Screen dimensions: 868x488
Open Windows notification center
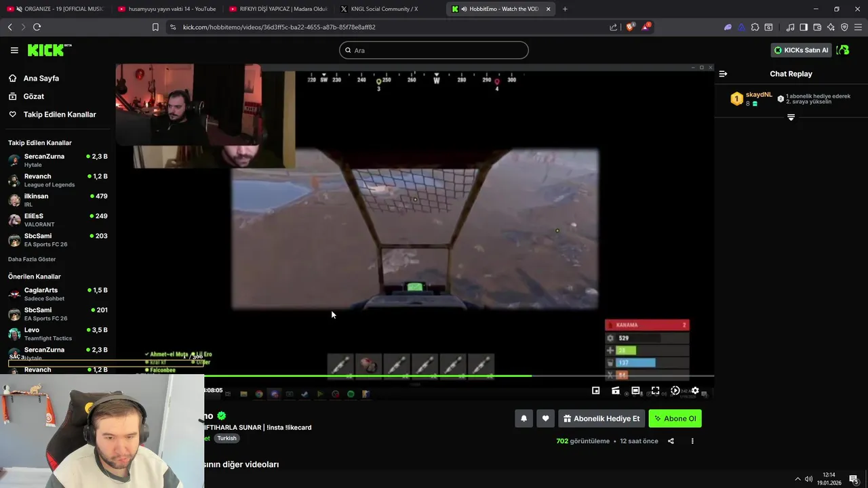pos(854,479)
